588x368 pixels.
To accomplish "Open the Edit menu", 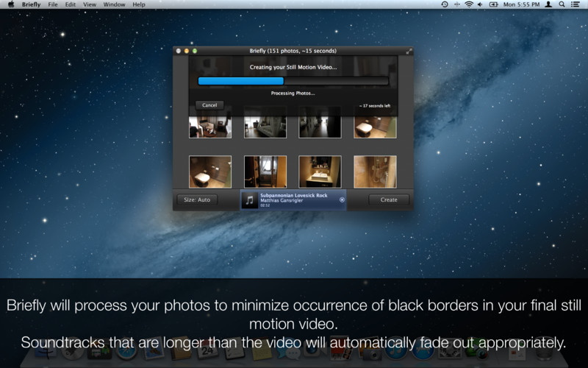I will pyautogui.click(x=70, y=4).
